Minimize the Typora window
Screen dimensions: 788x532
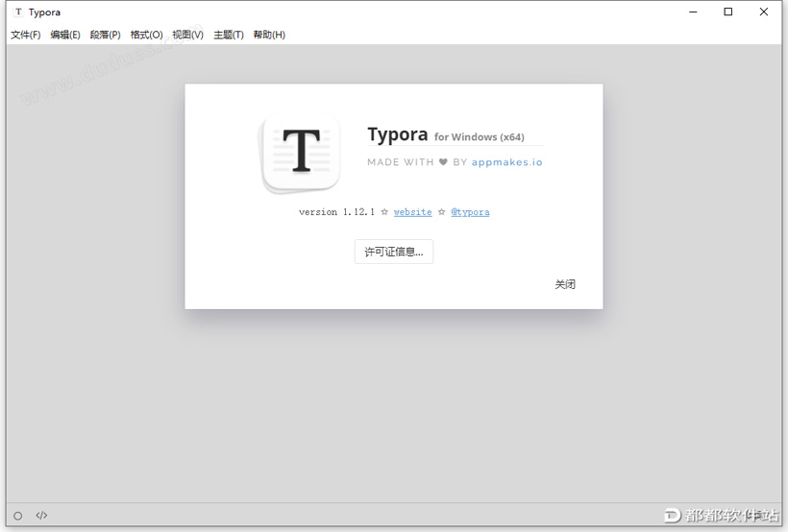[693, 12]
